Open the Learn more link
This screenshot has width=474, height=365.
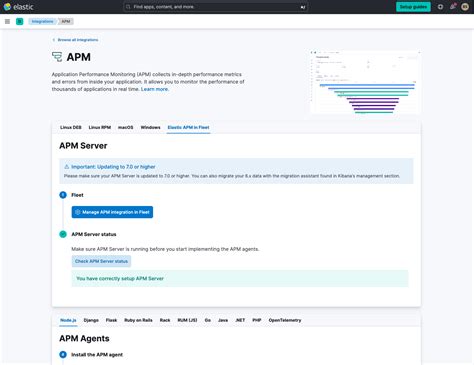coord(155,89)
